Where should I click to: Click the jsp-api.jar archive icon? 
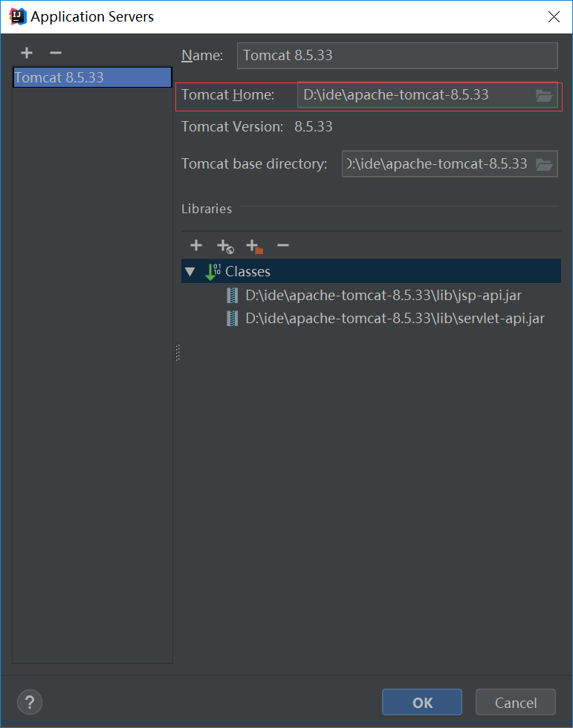(232, 296)
